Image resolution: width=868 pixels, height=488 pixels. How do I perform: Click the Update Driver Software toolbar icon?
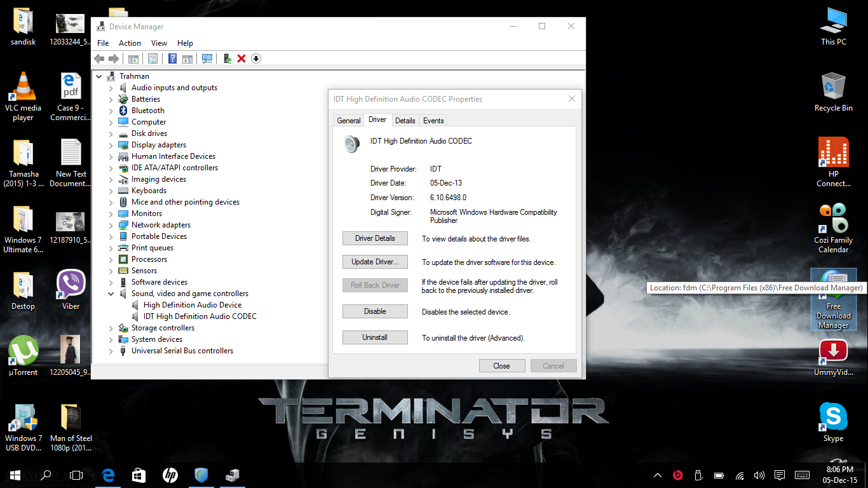click(x=227, y=58)
